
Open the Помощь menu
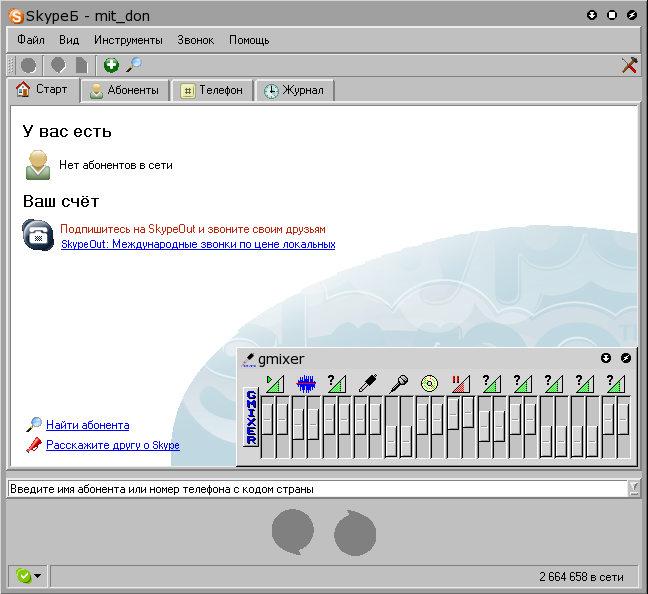point(249,40)
